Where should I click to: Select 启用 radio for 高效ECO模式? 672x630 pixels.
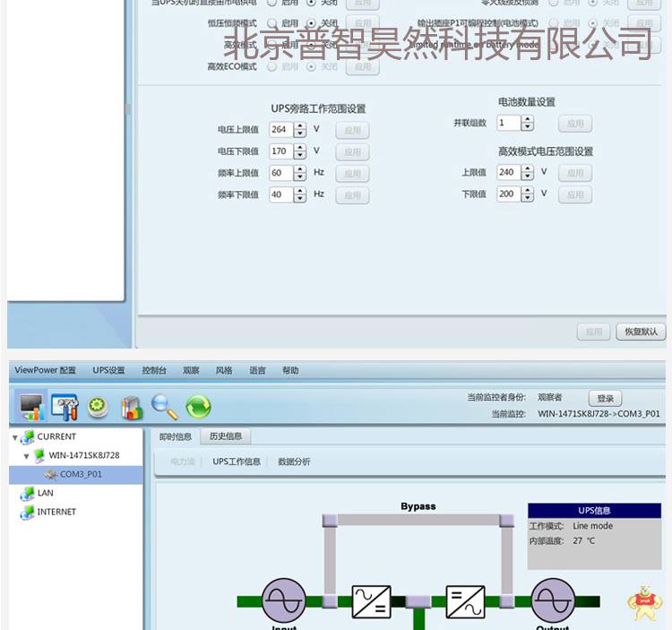[271, 66]
